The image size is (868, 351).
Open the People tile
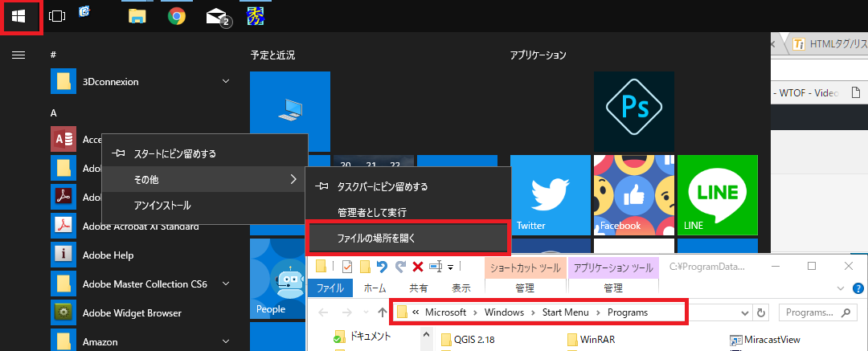pos(278,279)
